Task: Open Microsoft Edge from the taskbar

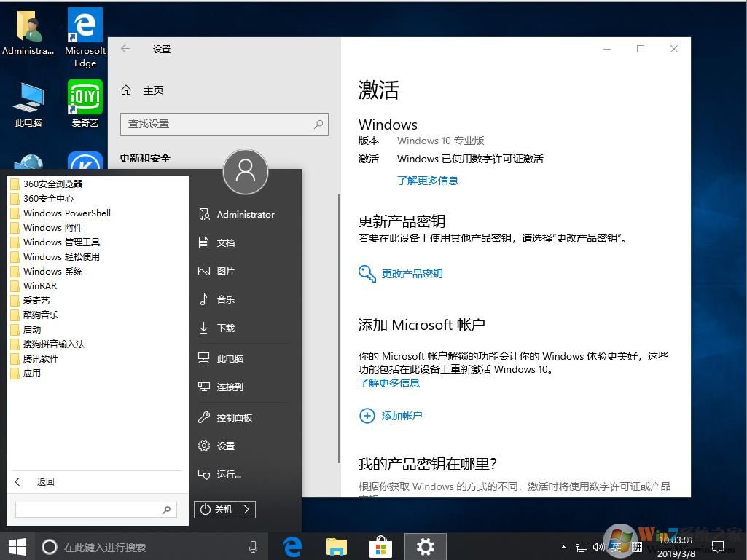Action: 293,547
